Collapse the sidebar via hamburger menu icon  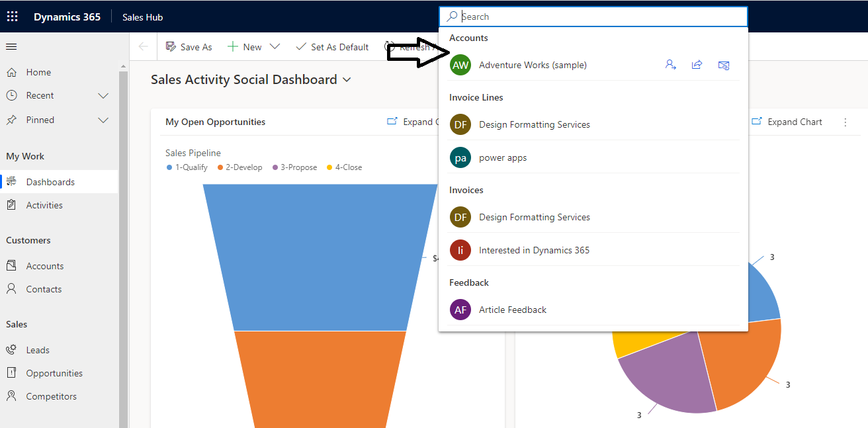11,47
